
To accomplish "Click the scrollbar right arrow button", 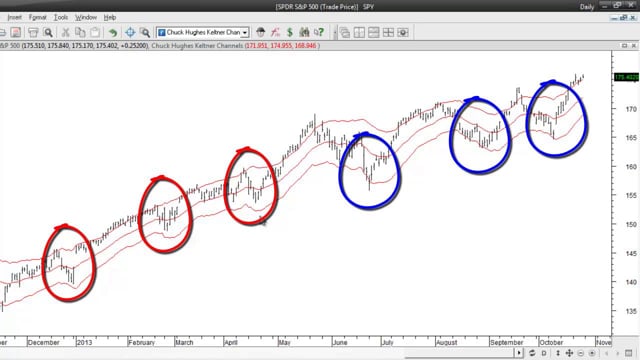I will pos(519,353).
